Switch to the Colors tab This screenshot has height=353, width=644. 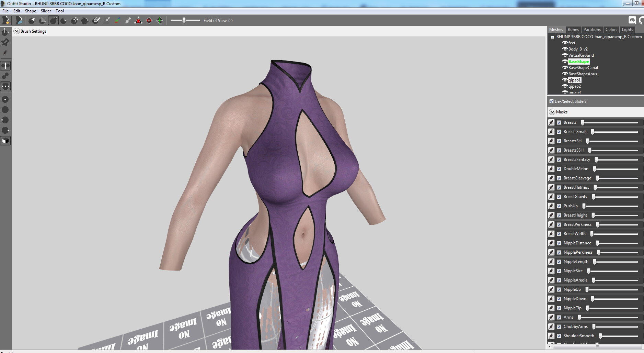point(611,30)
